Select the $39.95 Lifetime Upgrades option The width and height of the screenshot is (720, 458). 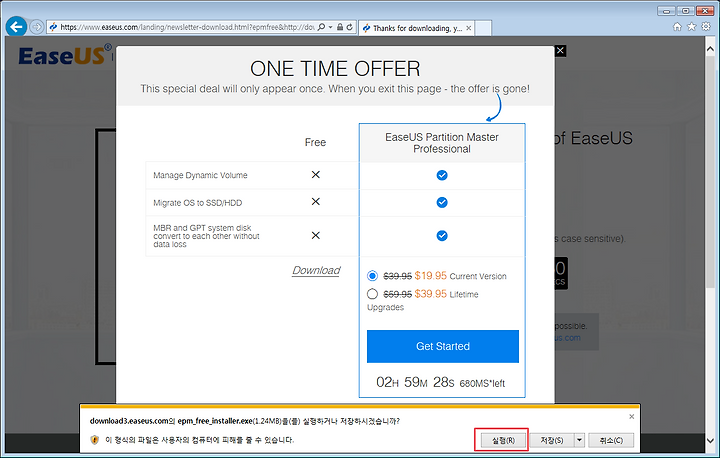point(372,294)
